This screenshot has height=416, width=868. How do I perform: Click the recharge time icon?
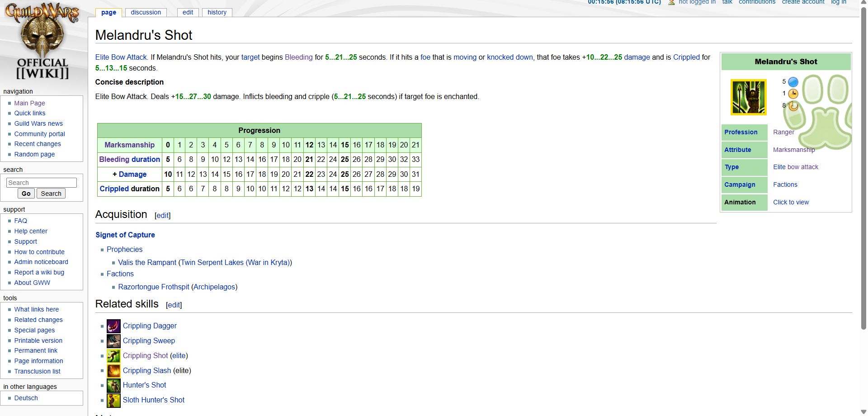793,106
